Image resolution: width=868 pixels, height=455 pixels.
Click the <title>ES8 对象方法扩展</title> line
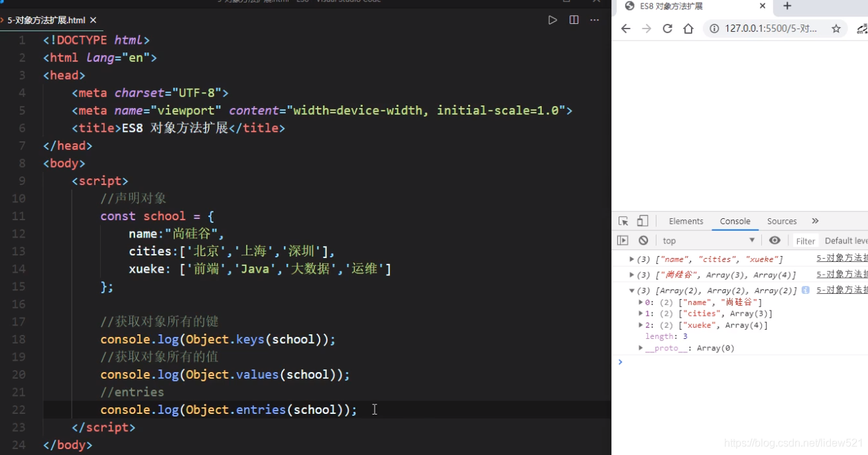178,128
